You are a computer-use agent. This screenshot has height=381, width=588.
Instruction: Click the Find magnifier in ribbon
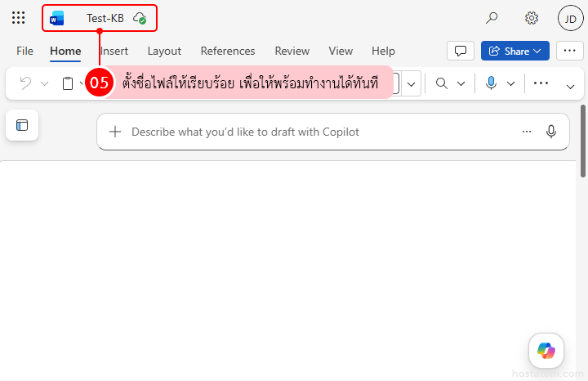point(442,83)
